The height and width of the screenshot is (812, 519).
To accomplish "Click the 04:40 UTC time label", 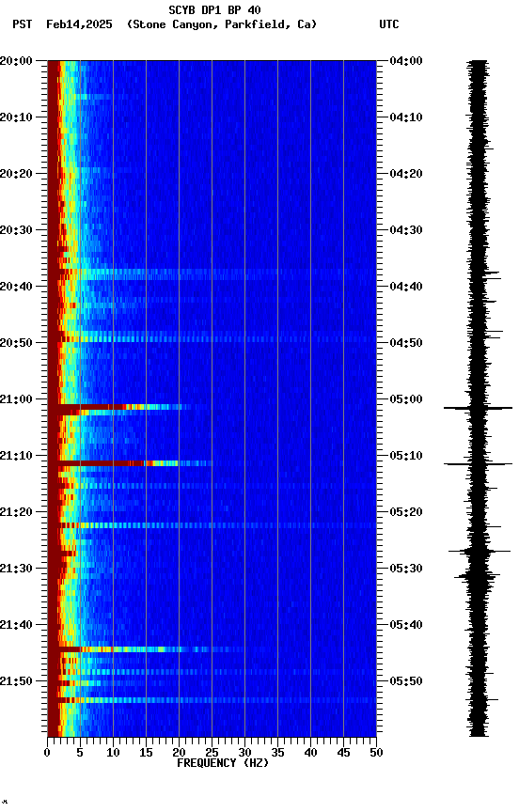I will tap(406, 287).
